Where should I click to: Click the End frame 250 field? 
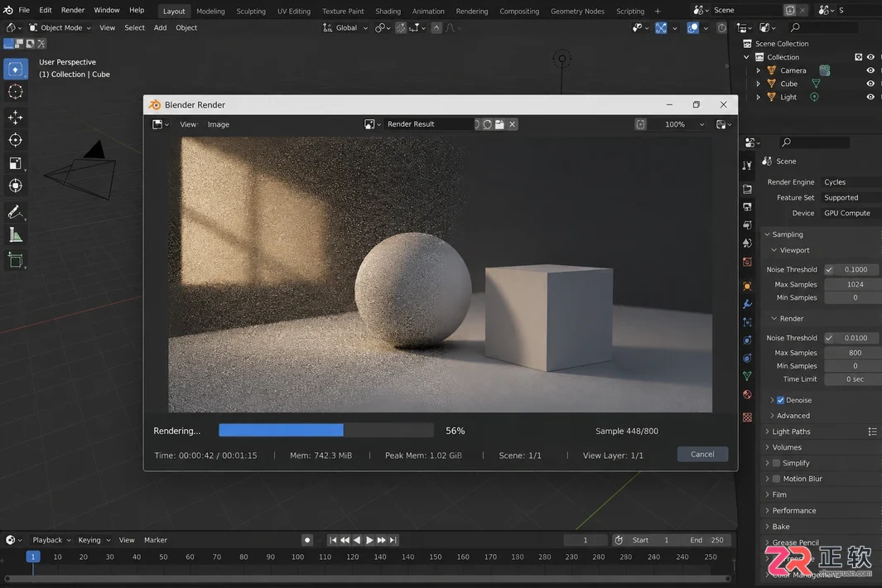pos(706,540)
